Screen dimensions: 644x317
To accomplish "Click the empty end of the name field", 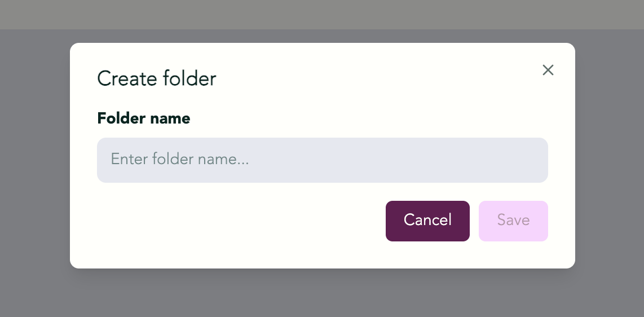I will click(452, 160).
